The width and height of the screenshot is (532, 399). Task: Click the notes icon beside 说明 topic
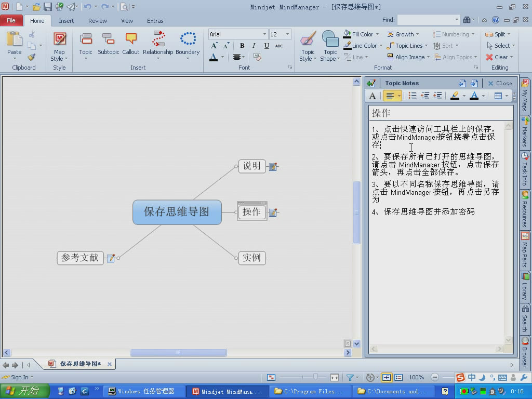(273, 167)
